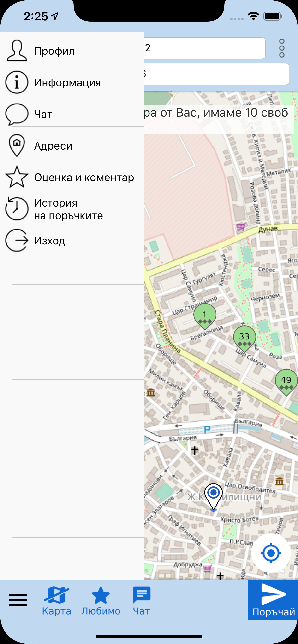The image size is (298, 644).
Task: Tap the shopping cart icon near Добруджа
Action: point(208,568)
